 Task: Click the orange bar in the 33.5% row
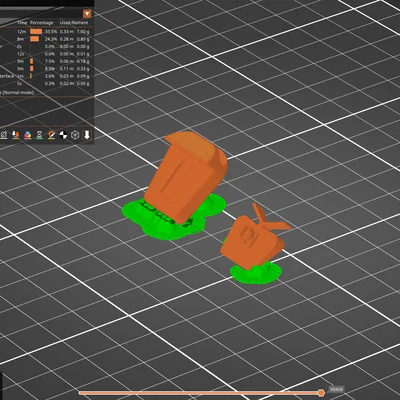click(36, 32)
